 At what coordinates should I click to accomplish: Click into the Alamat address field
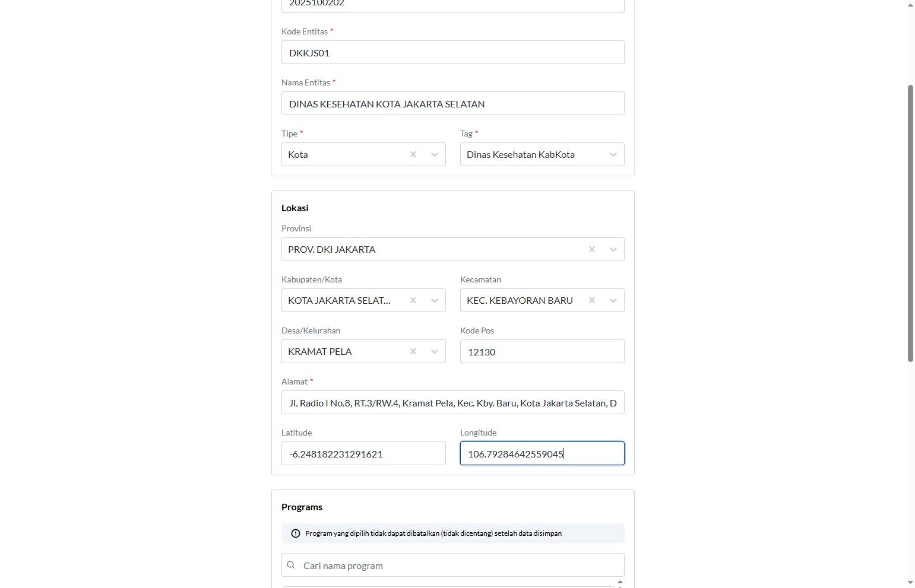[453, 402]
